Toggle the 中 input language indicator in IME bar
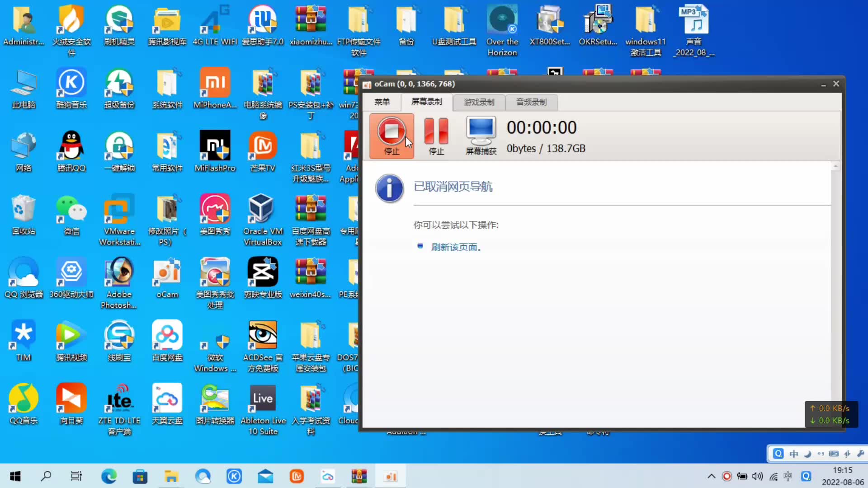 (x=794, y=454)
